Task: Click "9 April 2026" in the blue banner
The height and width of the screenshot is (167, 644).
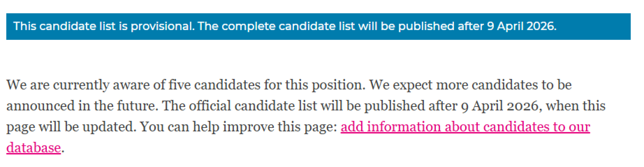Action: point(521,26)
